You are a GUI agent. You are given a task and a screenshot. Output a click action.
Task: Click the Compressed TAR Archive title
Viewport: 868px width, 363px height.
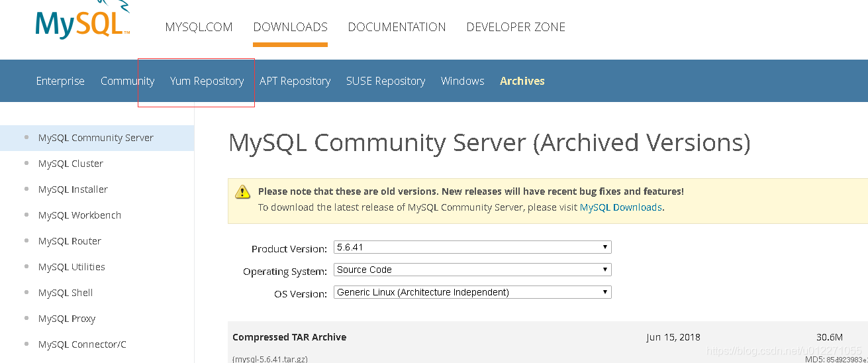click(289, 337)
